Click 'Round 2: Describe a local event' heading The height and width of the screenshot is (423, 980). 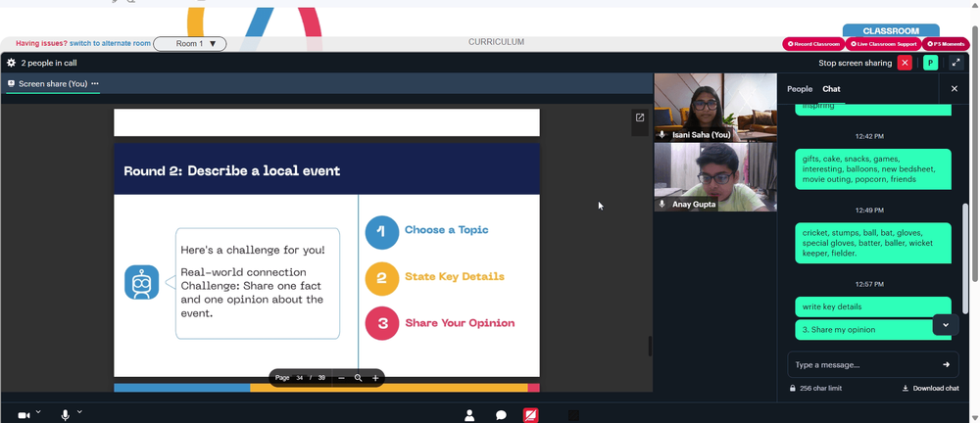[x=232, y=170]
